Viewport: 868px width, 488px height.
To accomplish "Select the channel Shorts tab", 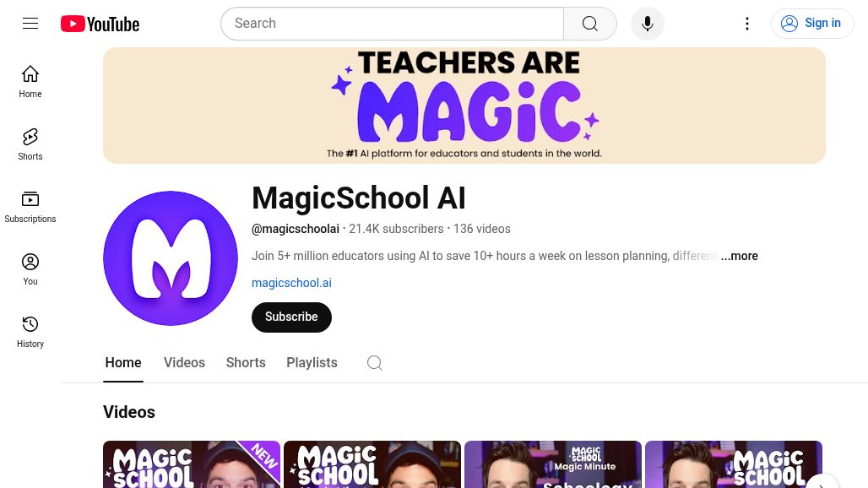I will 246,363.
